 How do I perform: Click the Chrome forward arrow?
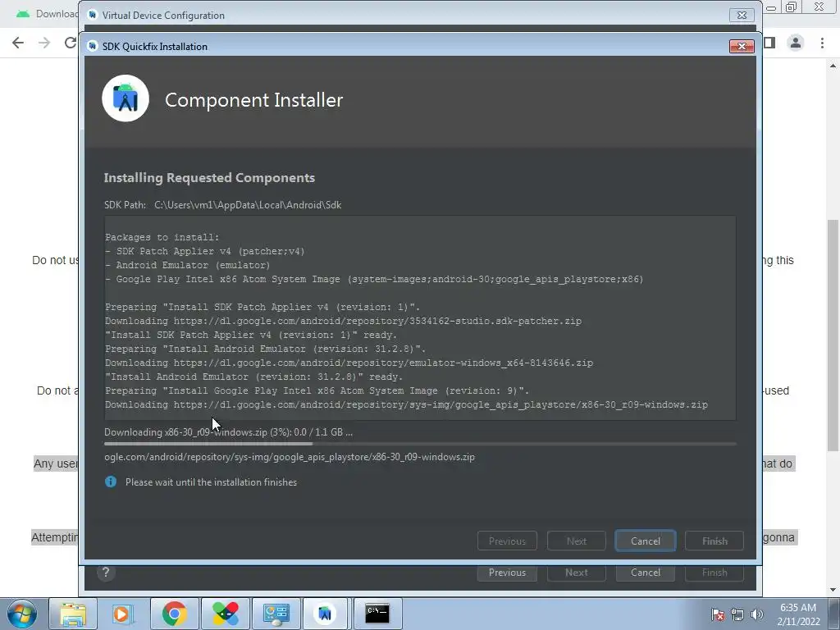(44, 43)
